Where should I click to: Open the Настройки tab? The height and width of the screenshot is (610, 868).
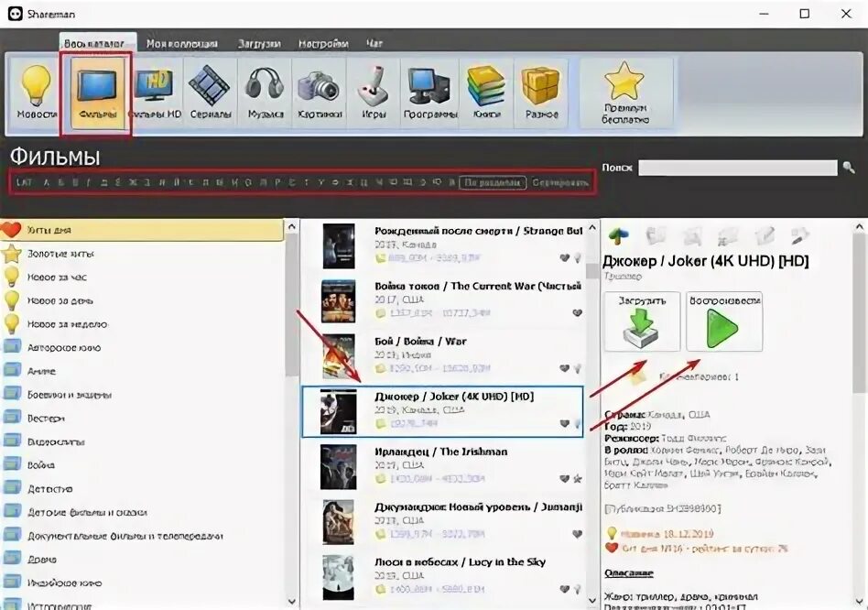[x=323, y=43]
